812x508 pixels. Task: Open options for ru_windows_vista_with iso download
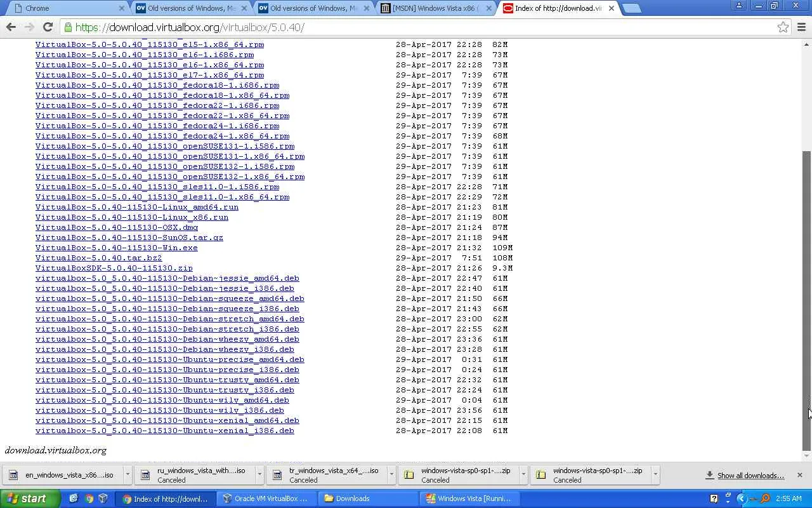pos(259,474)
